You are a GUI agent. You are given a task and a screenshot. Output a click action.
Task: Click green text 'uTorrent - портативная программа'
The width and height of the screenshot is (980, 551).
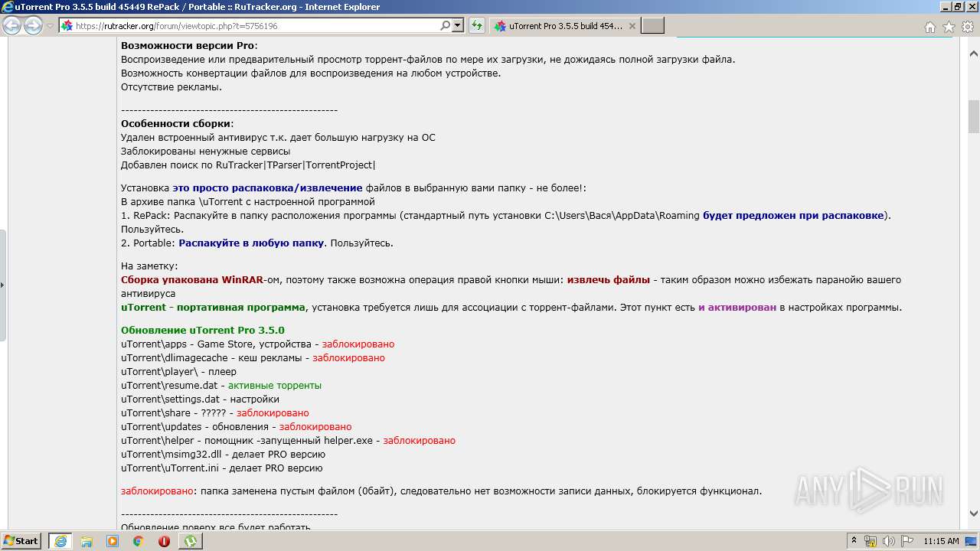[x=214, y=308]
